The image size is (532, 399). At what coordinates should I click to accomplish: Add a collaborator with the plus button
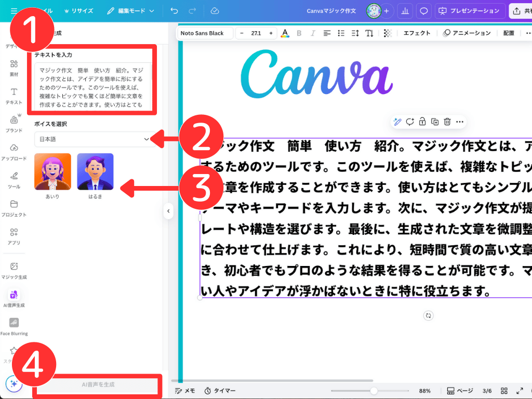coord(386,11)
